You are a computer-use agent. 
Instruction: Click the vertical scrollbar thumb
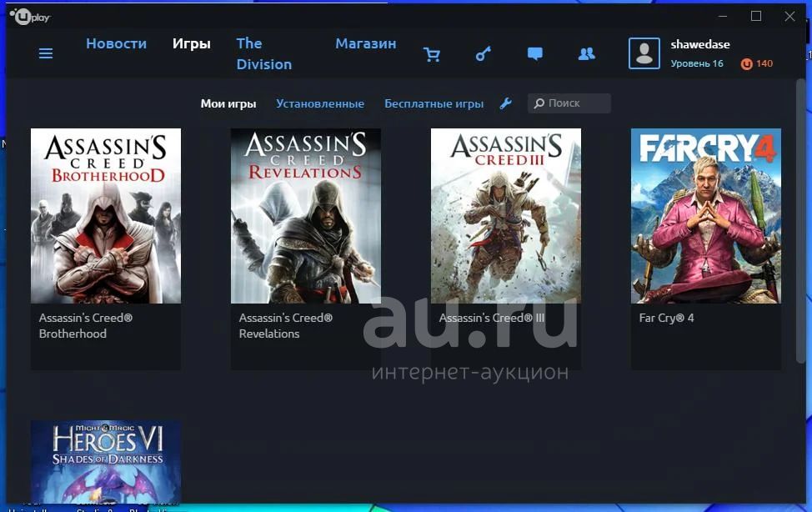click(800, 221)
